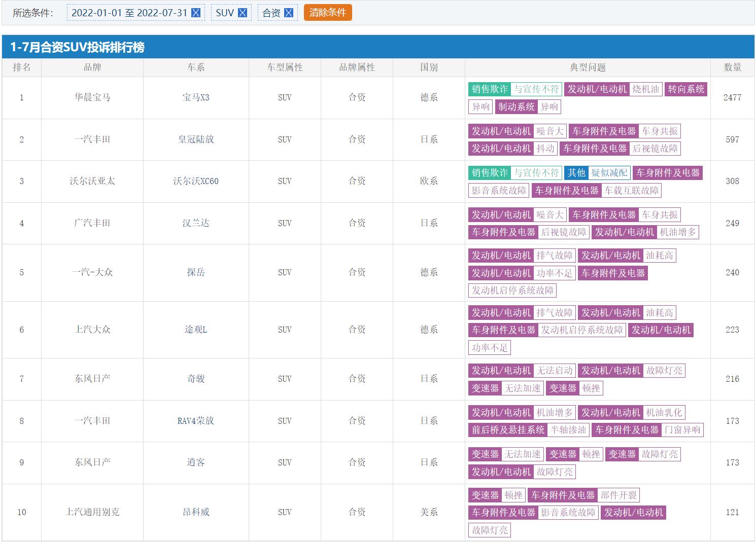Select the 前后桥及悬挂系统 category tag
Image resolution: width=756 pixels, height=542 pixels.
tap(508, 430)
